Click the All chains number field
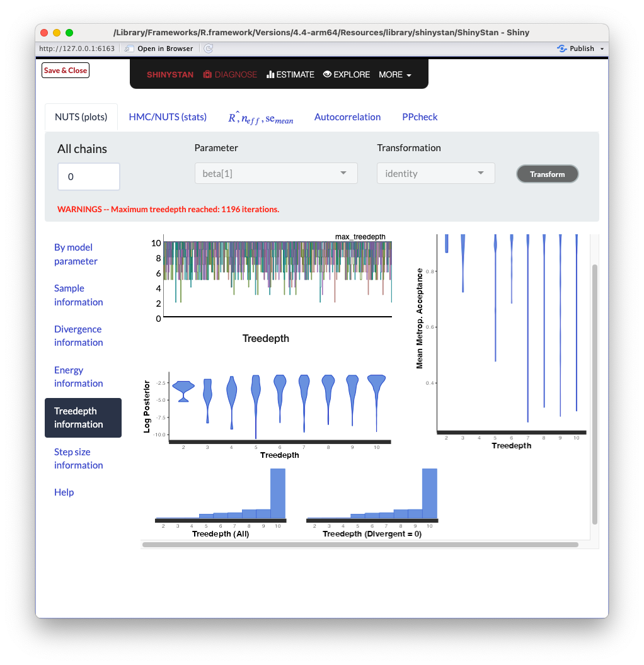 (x=89, y=177)
